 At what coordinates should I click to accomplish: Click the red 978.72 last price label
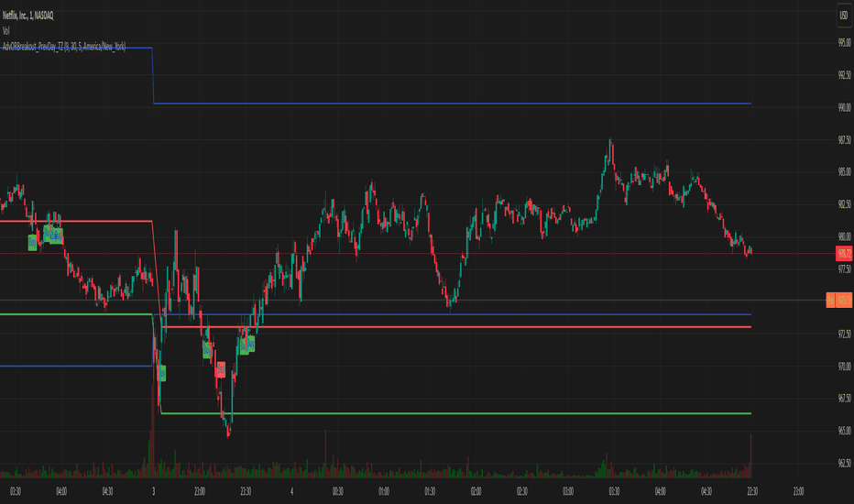(x=844, y=253)
